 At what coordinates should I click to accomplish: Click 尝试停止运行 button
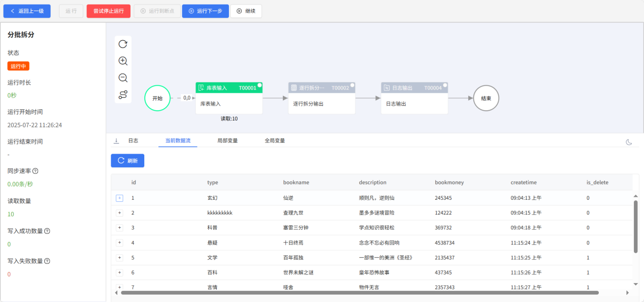[109, 11]
